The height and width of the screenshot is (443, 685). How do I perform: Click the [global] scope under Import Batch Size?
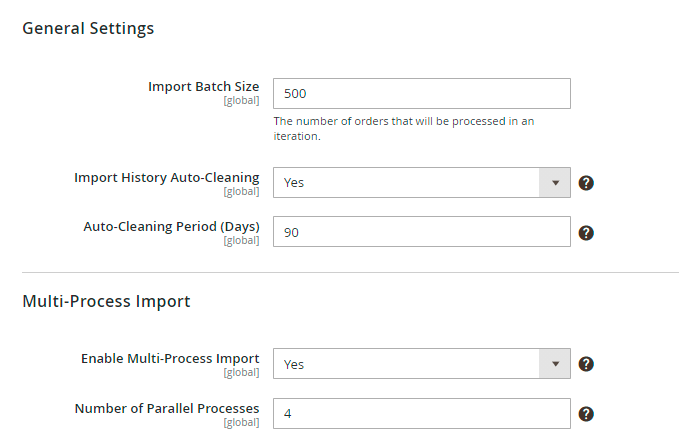pos(241,101)
